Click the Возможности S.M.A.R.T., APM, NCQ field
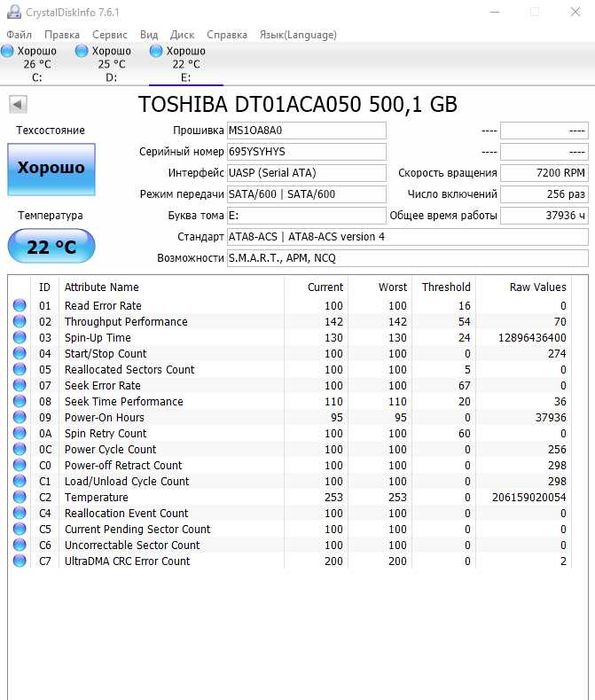The height and width of the screenshot is (700, 595). (x=408, y=258)
